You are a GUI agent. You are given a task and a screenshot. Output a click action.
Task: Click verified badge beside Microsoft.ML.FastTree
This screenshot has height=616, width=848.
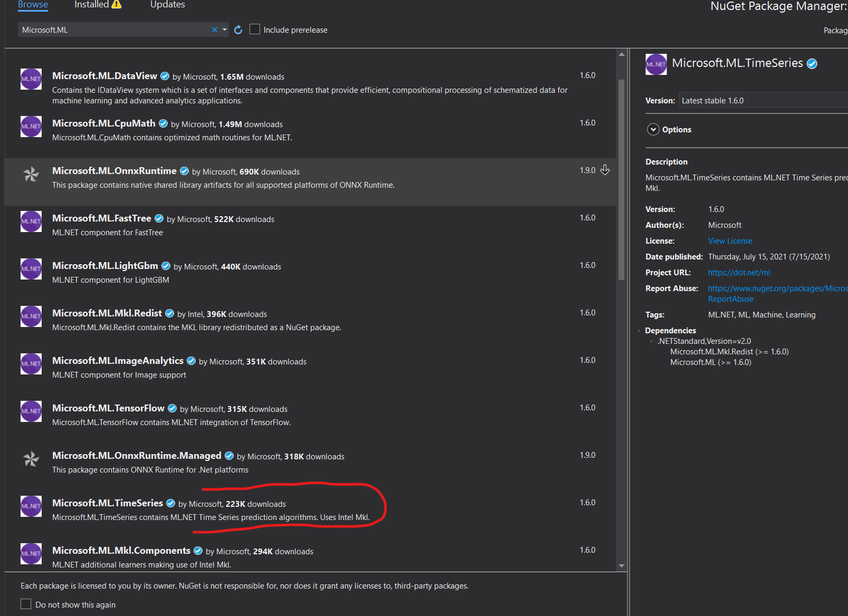pyautogui.click(x=159, y=218)
